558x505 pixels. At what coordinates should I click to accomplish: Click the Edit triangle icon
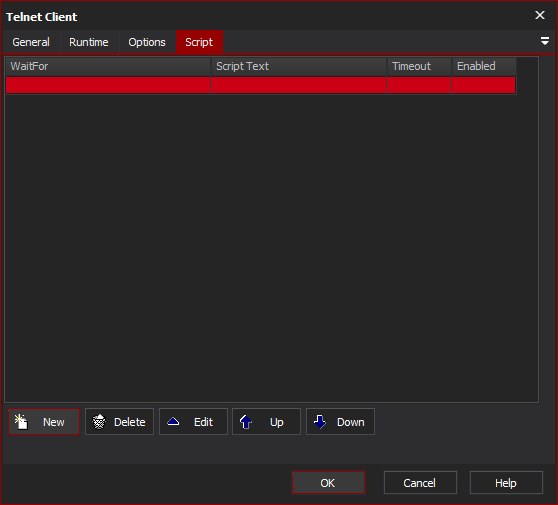click(x=173, y=422)
